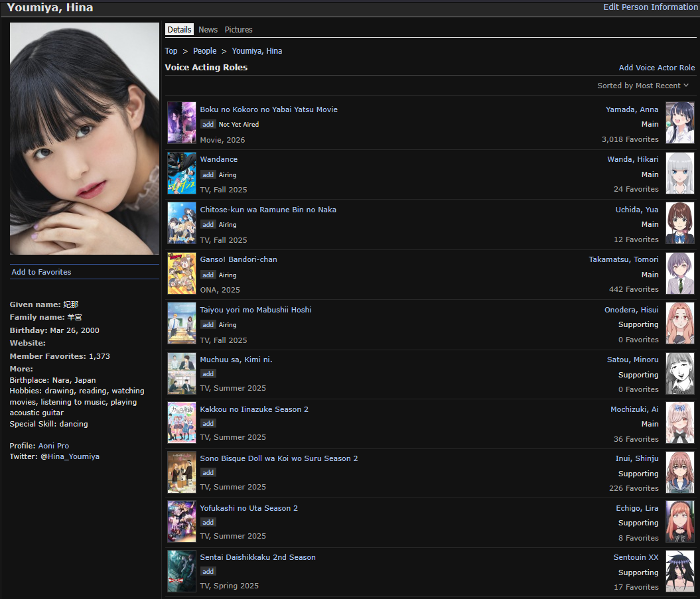Open the Wanda, Hikari character name link
Screen dimensions: 700x599
click(632, 159)
